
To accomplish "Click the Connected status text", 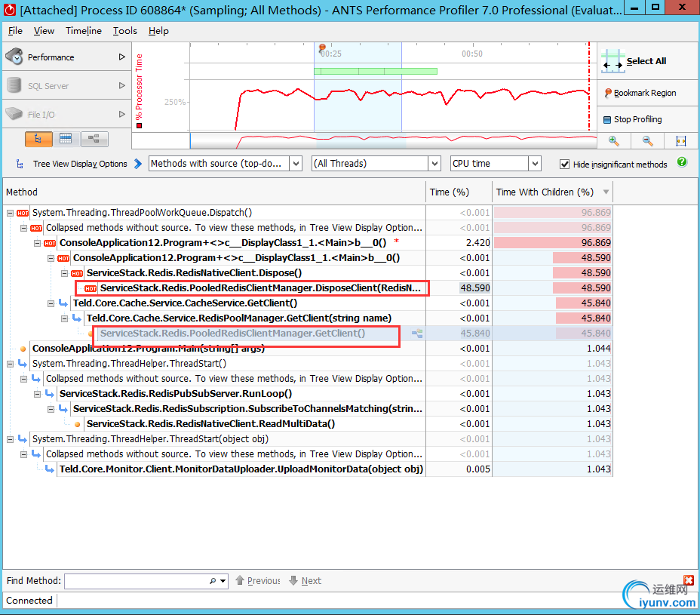I will (29, 600).
